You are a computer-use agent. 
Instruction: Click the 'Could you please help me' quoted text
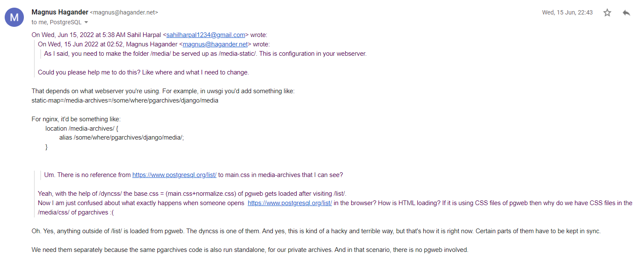pos(143,72)
